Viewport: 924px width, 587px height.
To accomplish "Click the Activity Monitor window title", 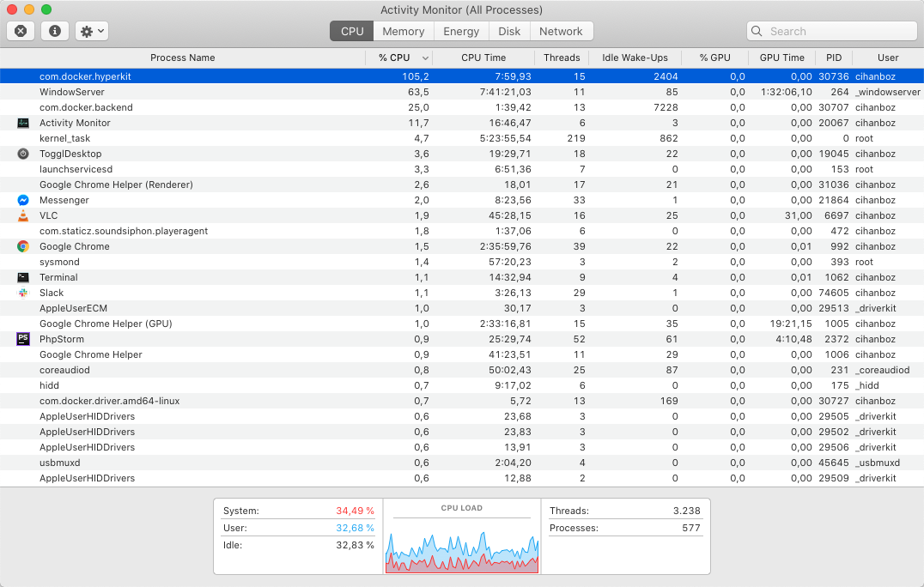I will (461, 10).
